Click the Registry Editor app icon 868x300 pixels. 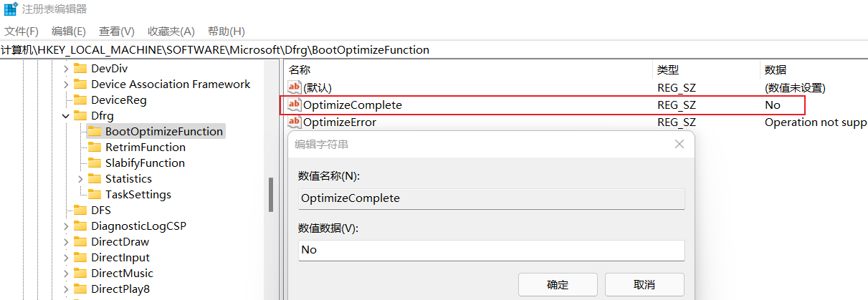pyautogui.click(x=10, y=9)
